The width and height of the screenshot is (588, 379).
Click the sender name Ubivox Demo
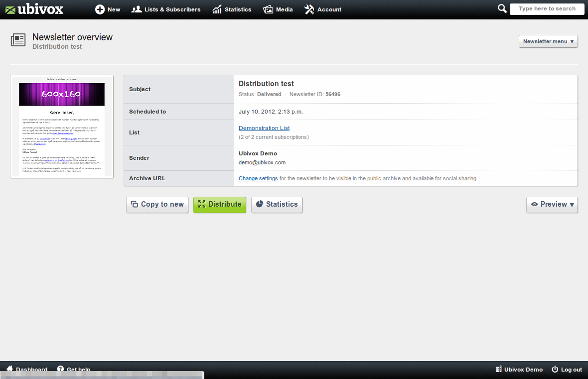(x=258, y=154)
